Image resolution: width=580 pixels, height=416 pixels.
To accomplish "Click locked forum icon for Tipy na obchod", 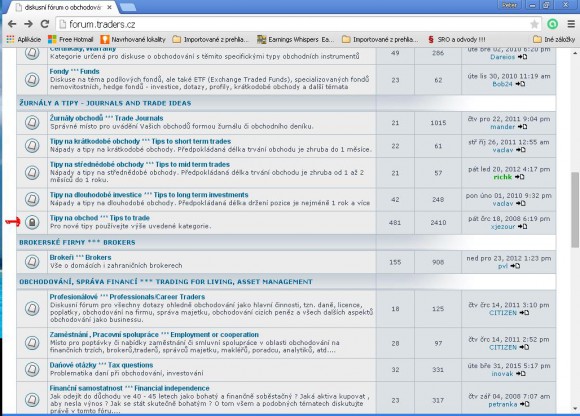I will [x=32, y=223].
